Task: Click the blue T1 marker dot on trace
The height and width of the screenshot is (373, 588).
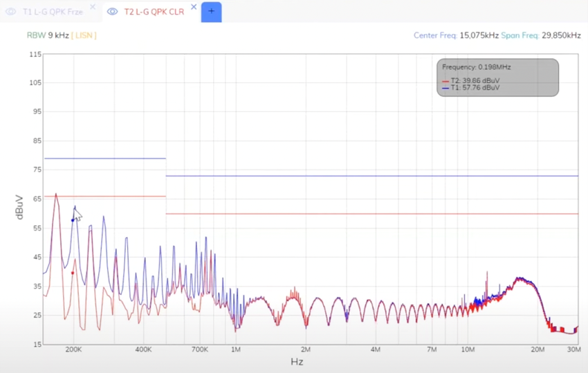Action: click(73, 220)
